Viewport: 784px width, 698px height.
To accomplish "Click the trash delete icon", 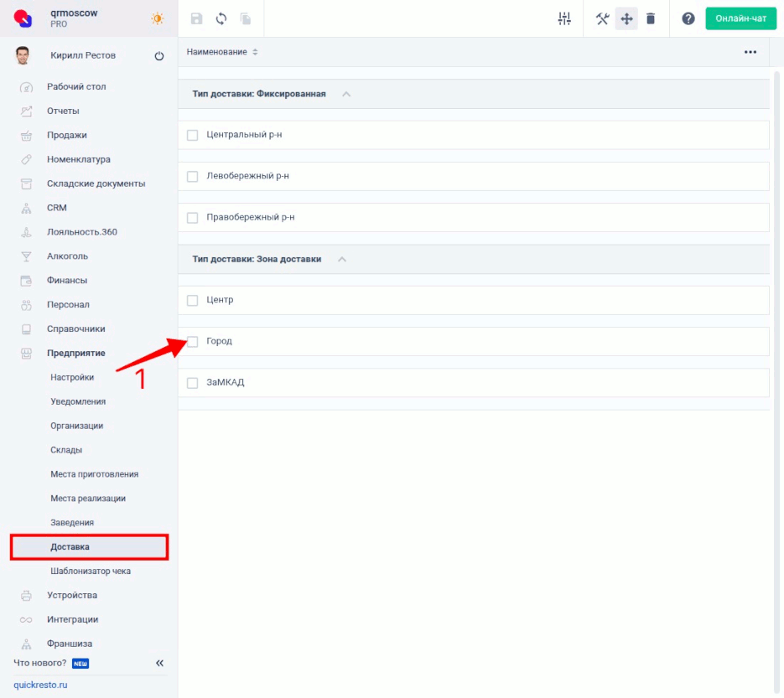I will (651, 18).
